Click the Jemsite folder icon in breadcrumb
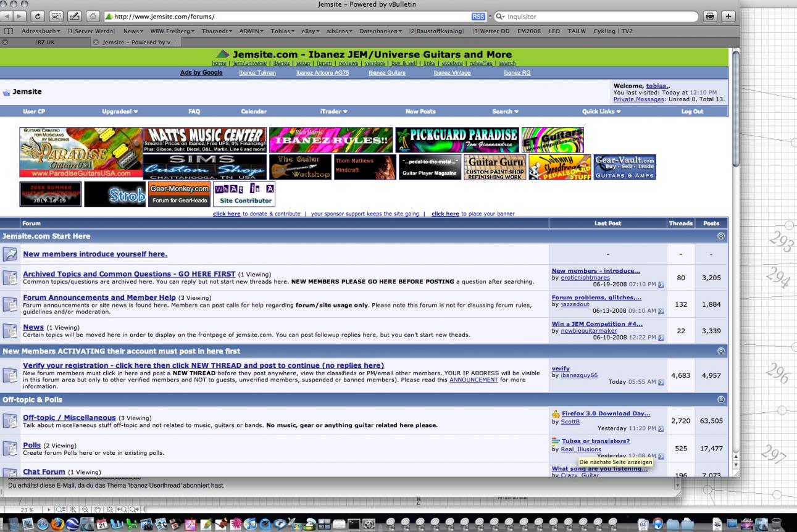 [7, 92]
